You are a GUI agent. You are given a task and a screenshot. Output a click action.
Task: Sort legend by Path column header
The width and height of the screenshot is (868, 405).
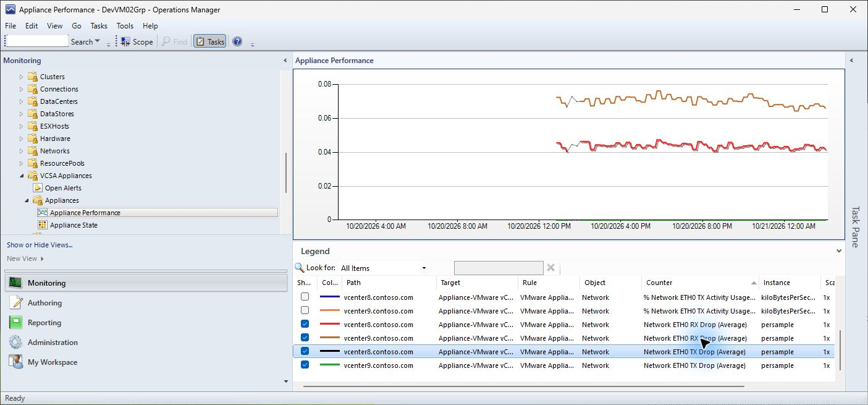tap(389, 283)
